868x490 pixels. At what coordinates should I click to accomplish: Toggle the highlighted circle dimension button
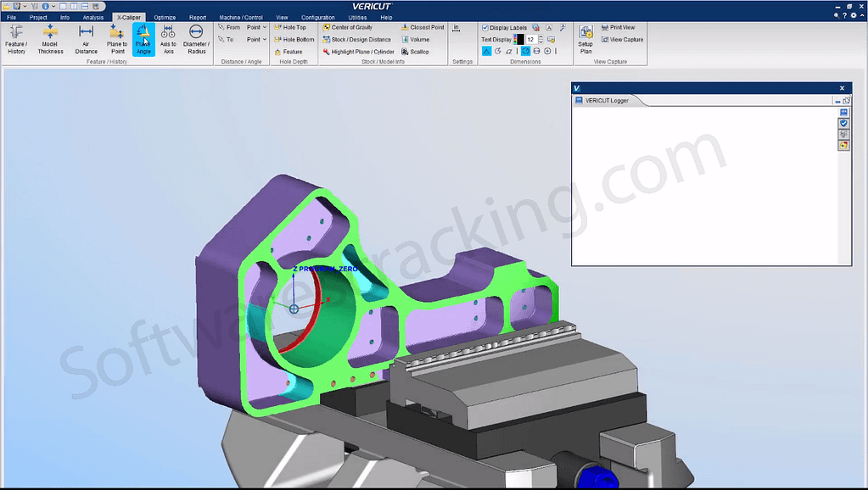click(x=525, y=51)
